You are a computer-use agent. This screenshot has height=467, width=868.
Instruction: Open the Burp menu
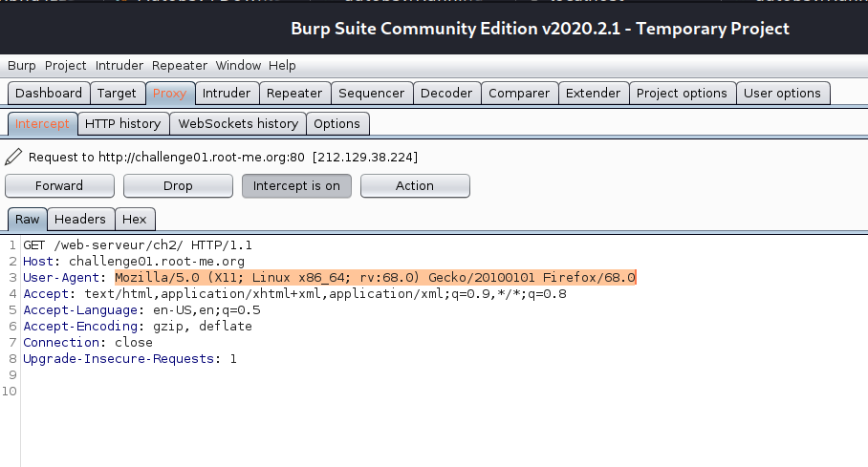coord(22,66)
